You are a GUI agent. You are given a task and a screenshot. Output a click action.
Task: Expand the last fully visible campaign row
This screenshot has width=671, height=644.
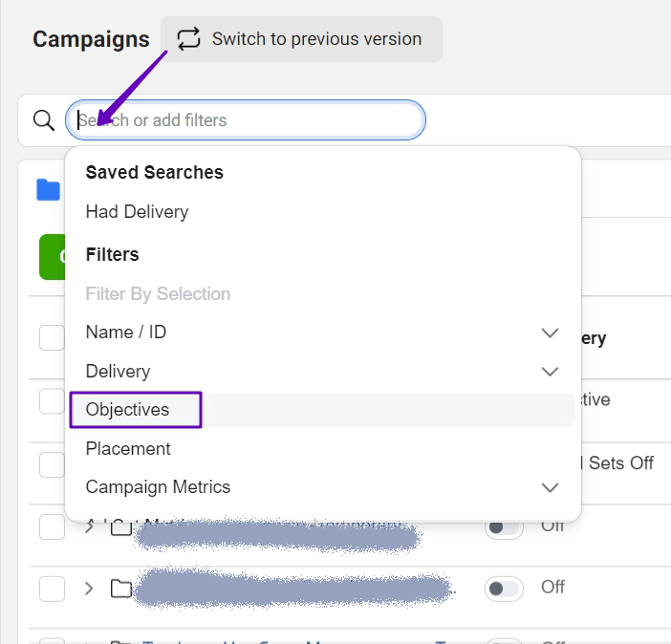click(x=89, y=589)
